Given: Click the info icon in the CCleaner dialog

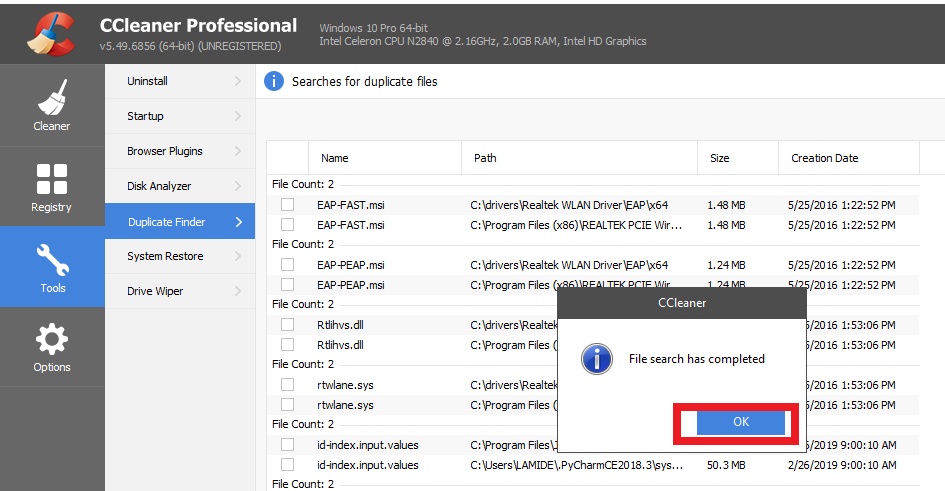Looking at the screenshot, I should click(597, 359).
